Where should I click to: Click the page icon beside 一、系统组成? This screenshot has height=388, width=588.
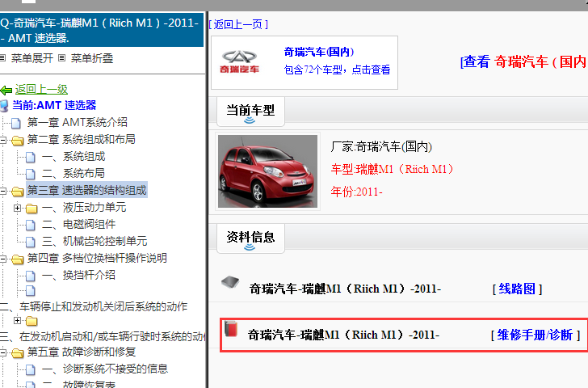pyautogui.click(x=31, y=157)
